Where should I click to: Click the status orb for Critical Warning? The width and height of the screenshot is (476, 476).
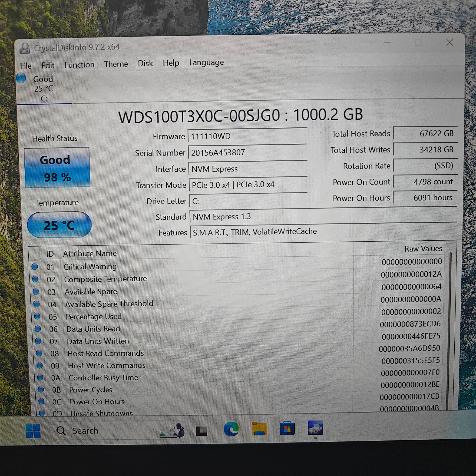pyautogui.click(x=35, y=267)
